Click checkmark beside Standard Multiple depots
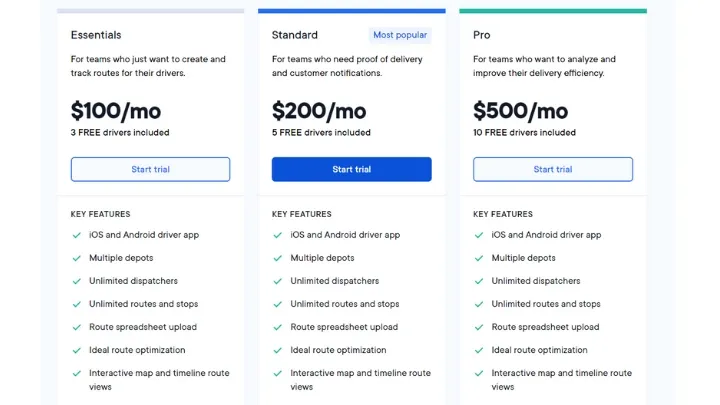Viewport: 720px width, 405px height. tap(278, 258)
